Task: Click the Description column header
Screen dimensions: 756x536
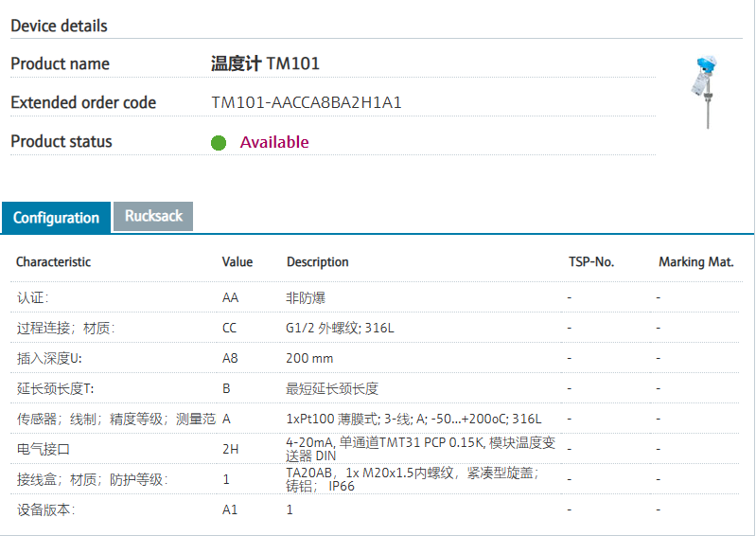Action: [318, 261]
